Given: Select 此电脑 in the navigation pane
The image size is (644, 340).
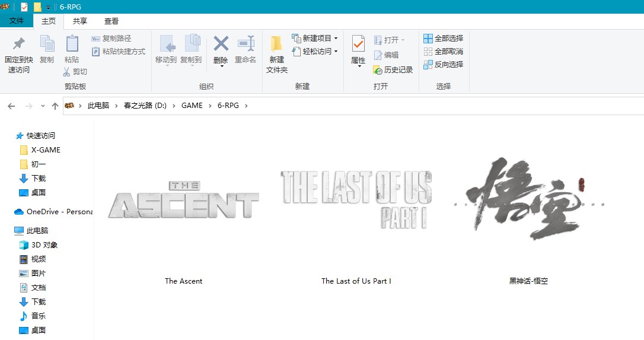Looking at the screenshot, I should click(31, 231).
